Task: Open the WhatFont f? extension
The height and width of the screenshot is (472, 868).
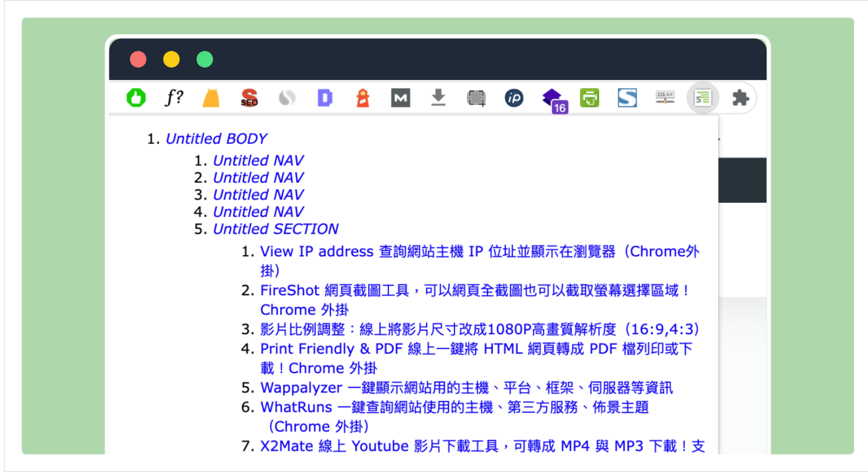Action: 173,97
